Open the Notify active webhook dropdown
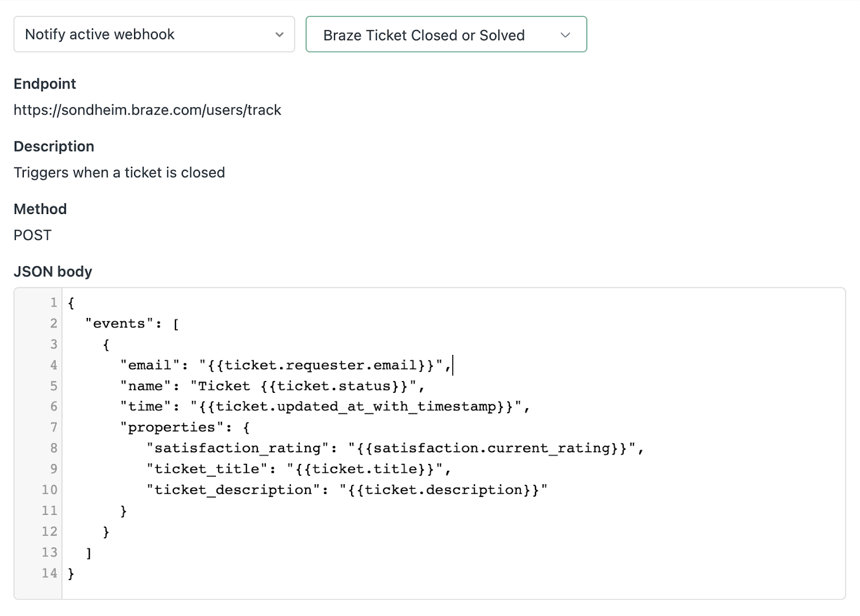860x616 pixels. [154, 34]
